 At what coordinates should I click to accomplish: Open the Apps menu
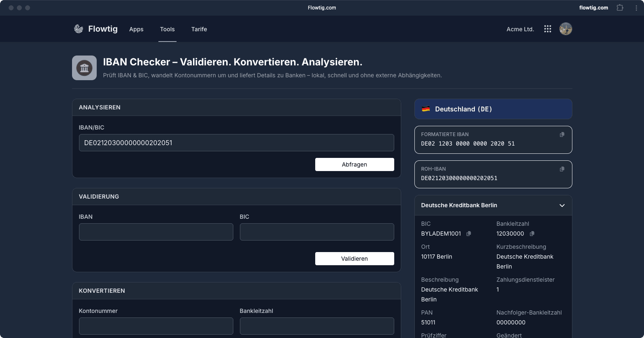(x=136, y=29)
